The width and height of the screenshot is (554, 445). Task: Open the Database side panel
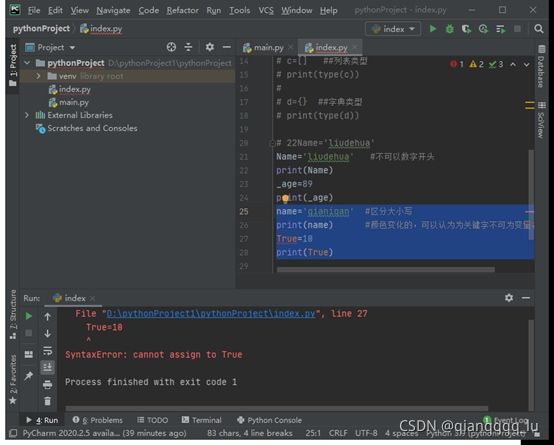(x=541, y=66)
